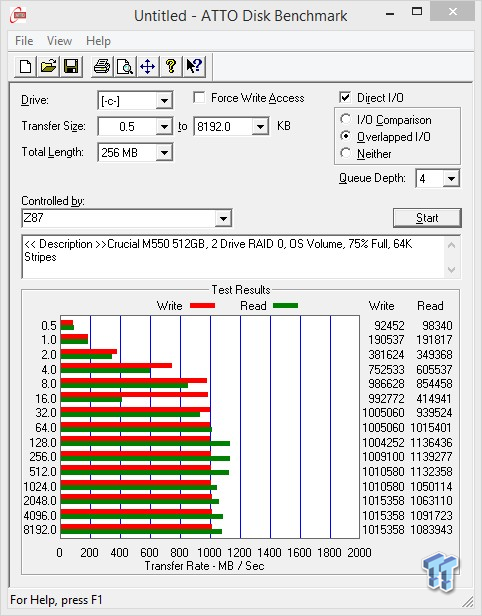This screenshot has height=616, width=482.
Task: Click read value 1139277 in 256.0 row
Action: (x=431, y=456)
